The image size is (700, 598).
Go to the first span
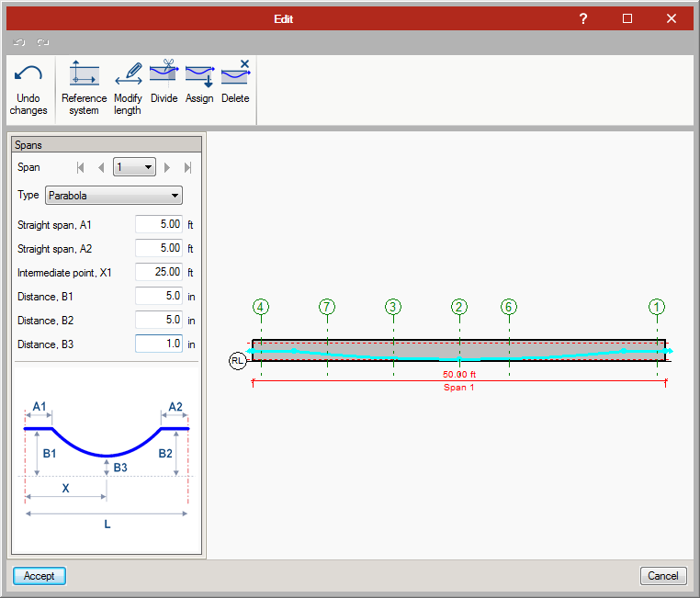tap(81, 167)
